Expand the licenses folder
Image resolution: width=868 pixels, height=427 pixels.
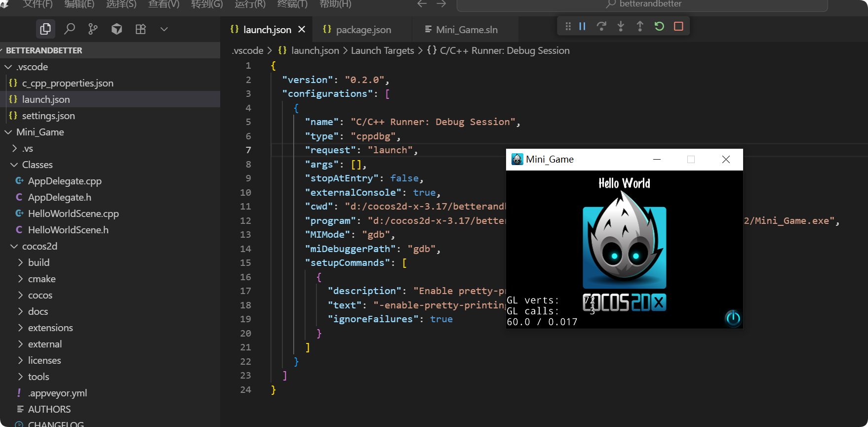point(110,360)
